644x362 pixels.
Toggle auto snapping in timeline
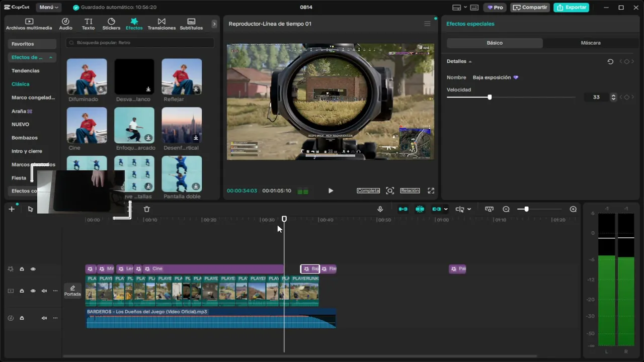420,209
